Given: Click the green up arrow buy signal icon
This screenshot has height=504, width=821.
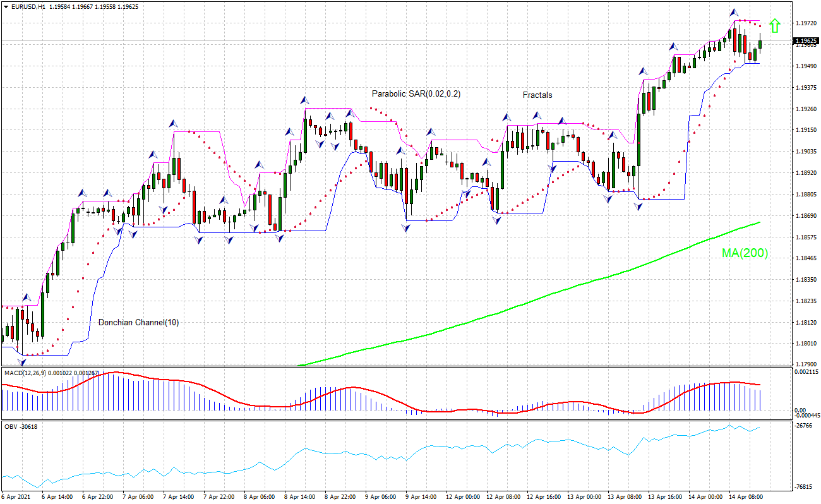Looking at the screenshot, I should click(775, 27).
